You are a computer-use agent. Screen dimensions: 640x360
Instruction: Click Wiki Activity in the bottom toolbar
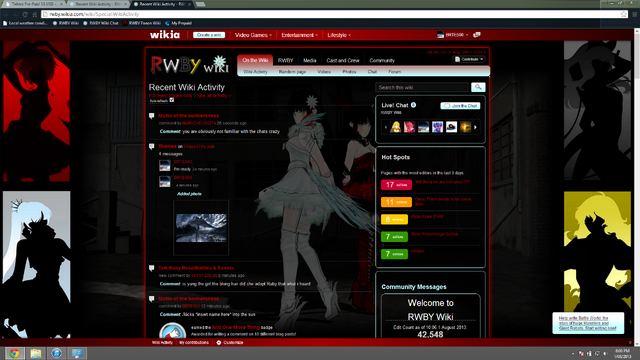point(162,342)
